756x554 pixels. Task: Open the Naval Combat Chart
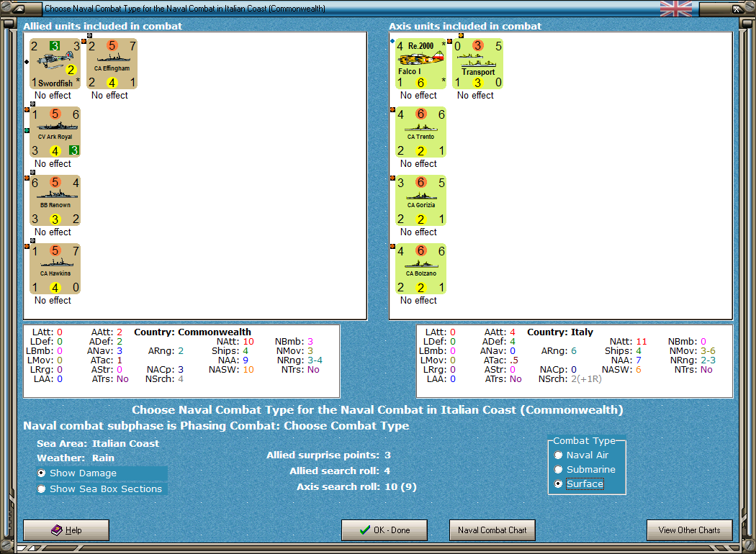(x=492, y=530)
